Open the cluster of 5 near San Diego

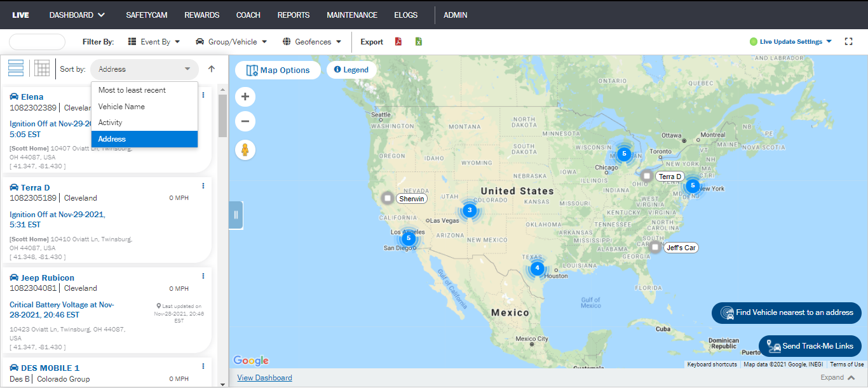(409, 239)
